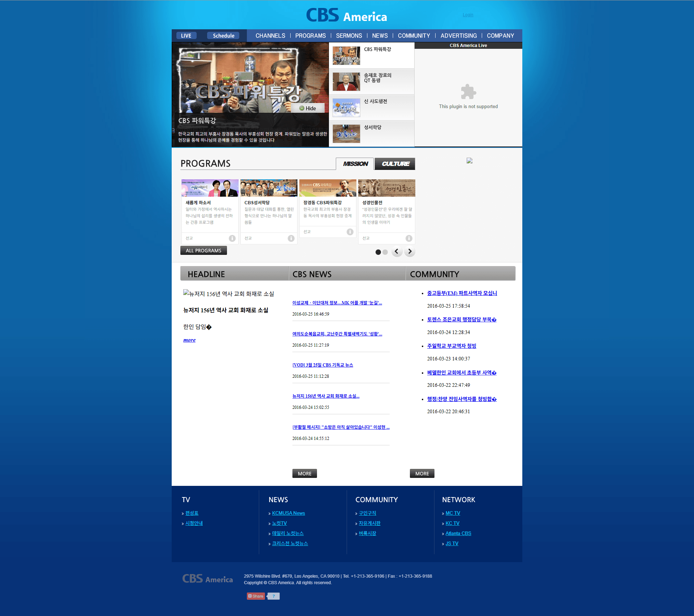Show info for 새롭게 하소서 program
The height and width of the screenshot is (616, 694).
tap(232, 238)
